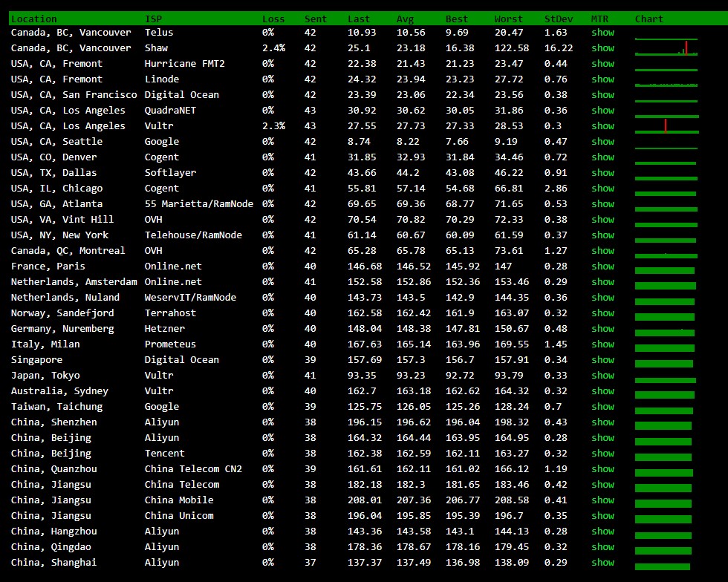Image resolution: width=728 pixels, height=582 pixels.
Task: Click the 'China Telecom' ISP for Jiangsu
Action: [181, 485]
